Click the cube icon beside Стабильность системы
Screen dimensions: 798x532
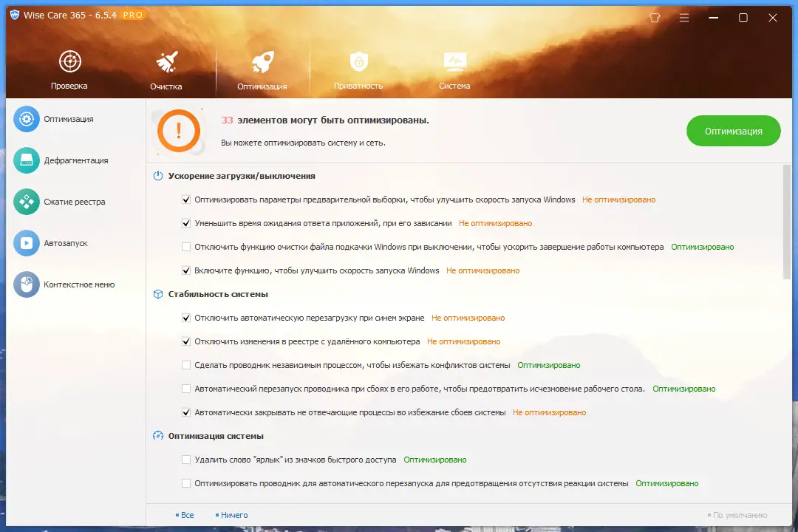[158, 294]
